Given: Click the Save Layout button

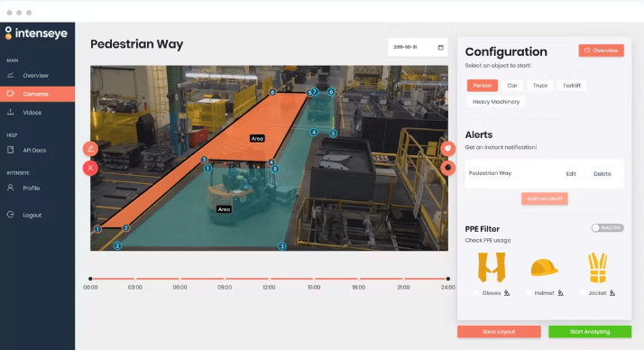Looking at the screenshot, I should (x=499, y=332).
